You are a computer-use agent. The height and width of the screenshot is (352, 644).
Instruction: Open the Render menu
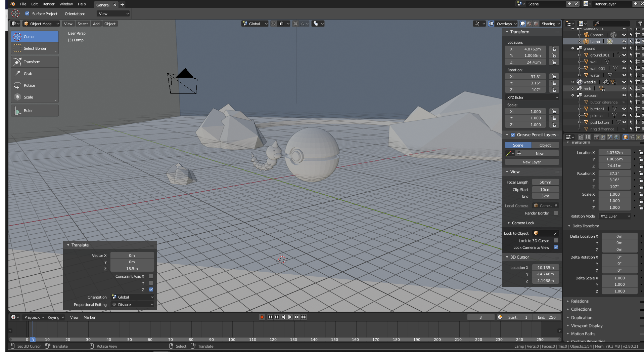tap(49, 4)
